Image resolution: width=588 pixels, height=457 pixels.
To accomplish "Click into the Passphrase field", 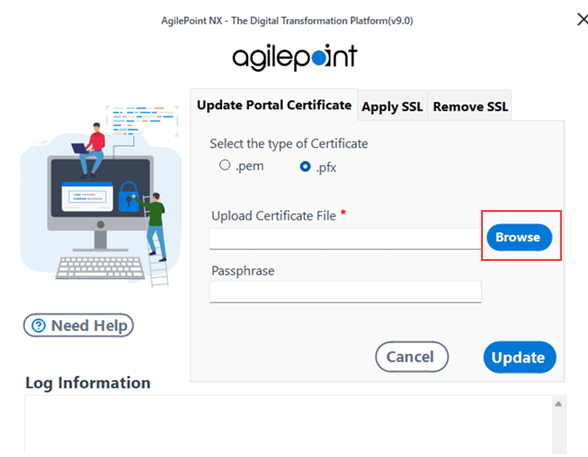I will coord(345,292).
